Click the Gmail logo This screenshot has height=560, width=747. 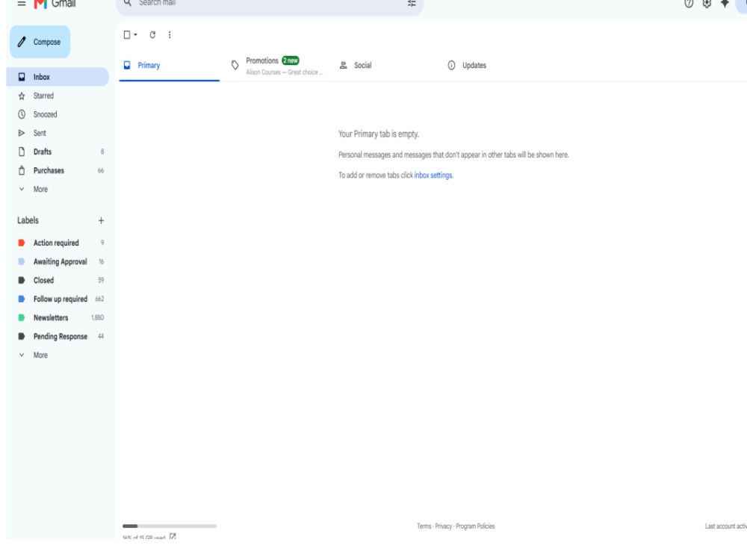55,4
